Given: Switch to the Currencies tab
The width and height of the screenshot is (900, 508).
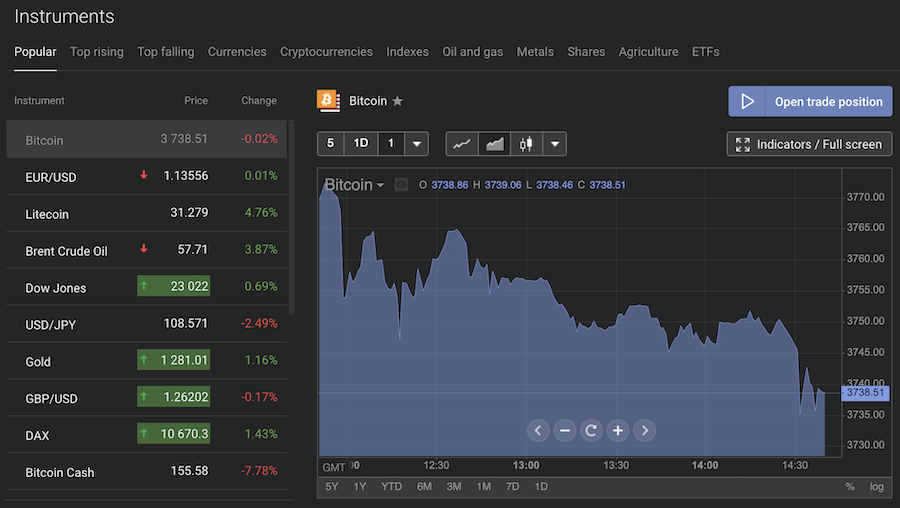Looking at the screenshot, I should [237, 52].
